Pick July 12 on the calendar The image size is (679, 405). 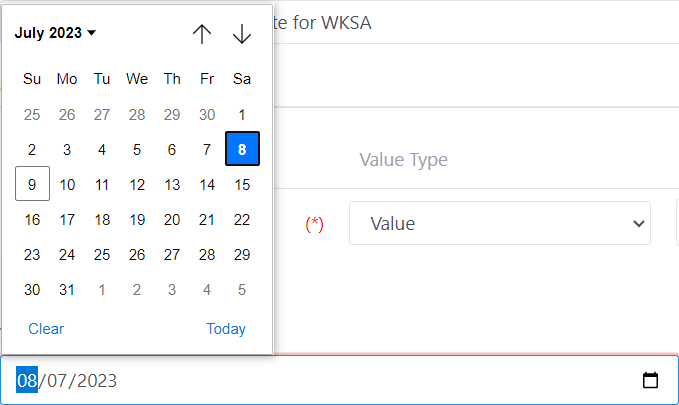137,185
